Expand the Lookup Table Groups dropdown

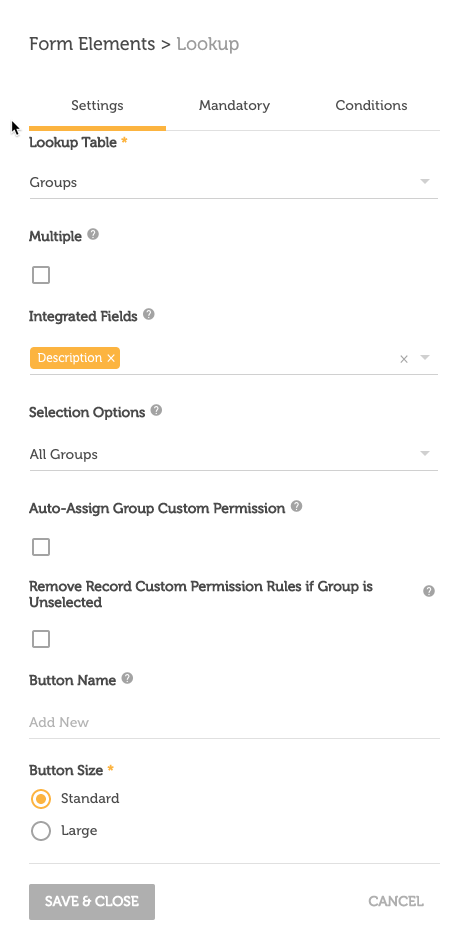coord(233,182)
